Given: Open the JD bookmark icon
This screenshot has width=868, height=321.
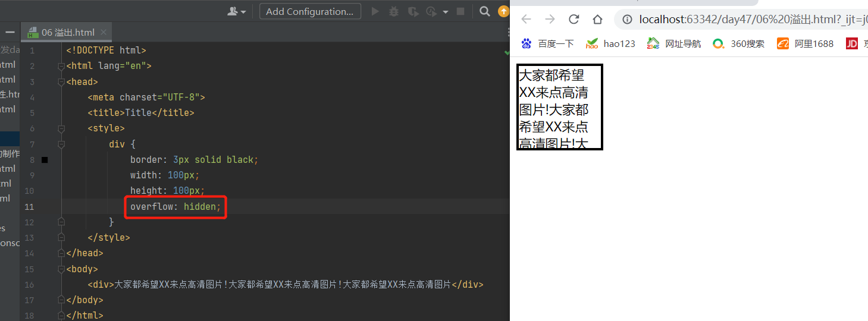Looking at the screenshot, I should (851, 43).
